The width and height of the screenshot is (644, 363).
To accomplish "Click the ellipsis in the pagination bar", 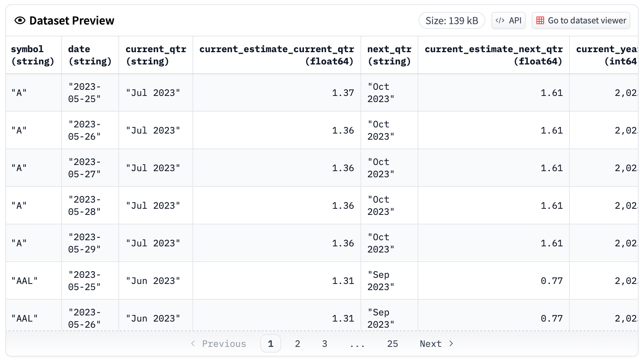I will [x=357, y=343].
